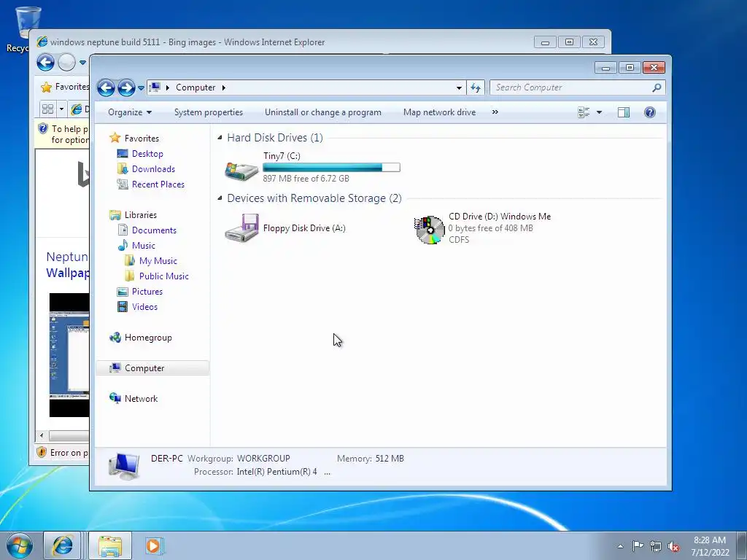
Task: Expand the arrow after Computer breadcrumb
Action: point(223,87)
